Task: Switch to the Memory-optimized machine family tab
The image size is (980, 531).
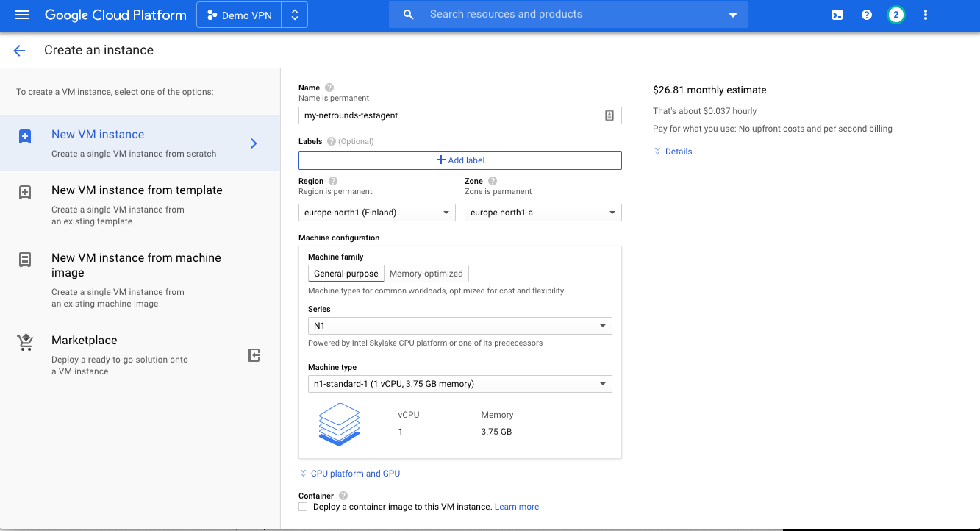Action: [426, 273]
